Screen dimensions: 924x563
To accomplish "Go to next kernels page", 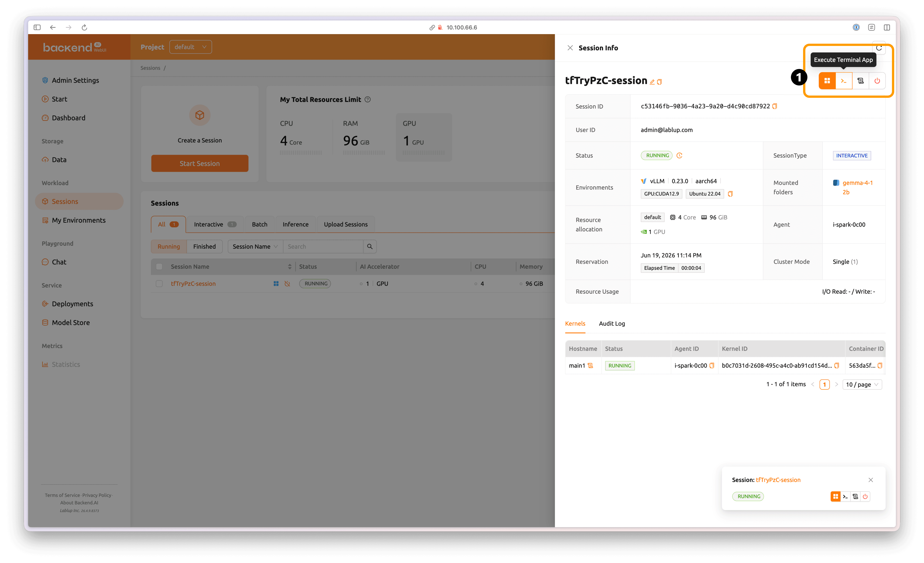I will (836, 384).
